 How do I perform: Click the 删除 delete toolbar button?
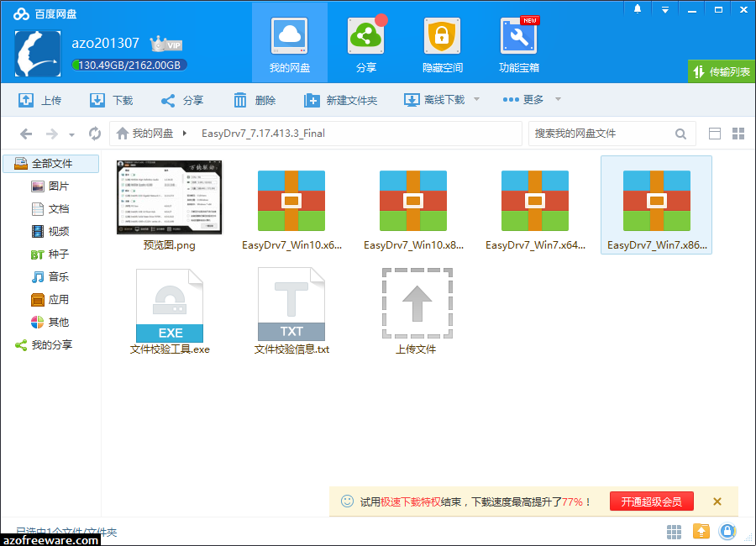click(254, 100)
